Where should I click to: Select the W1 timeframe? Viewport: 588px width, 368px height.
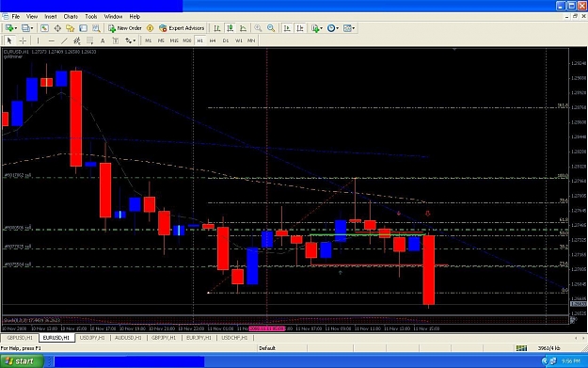(239, 40)
